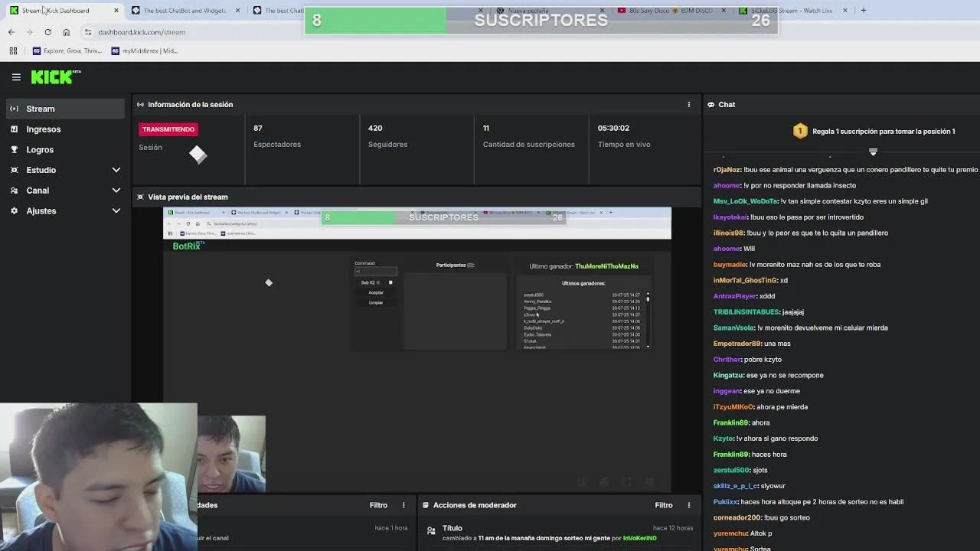980x551 pixels.
Task: Expand the Estudio chevron
Action: [116, 170]
